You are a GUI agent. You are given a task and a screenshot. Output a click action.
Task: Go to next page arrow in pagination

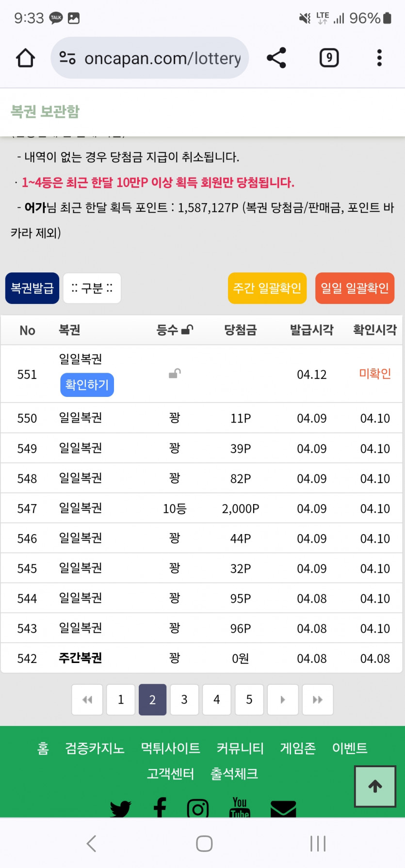283,699
